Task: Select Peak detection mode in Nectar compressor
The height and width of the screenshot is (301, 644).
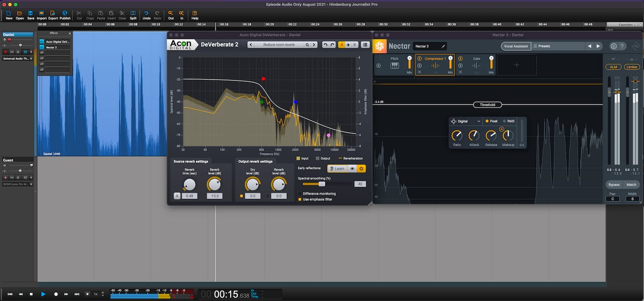Action: [492, 121]
